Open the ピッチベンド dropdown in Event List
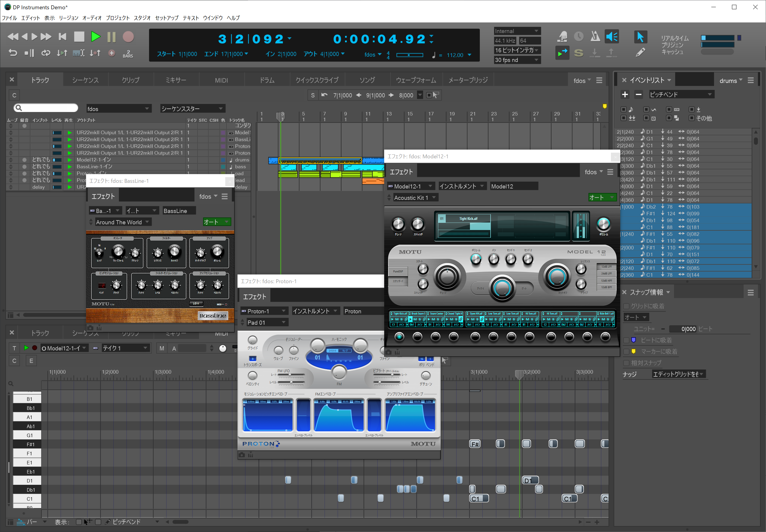 [681, 95]
